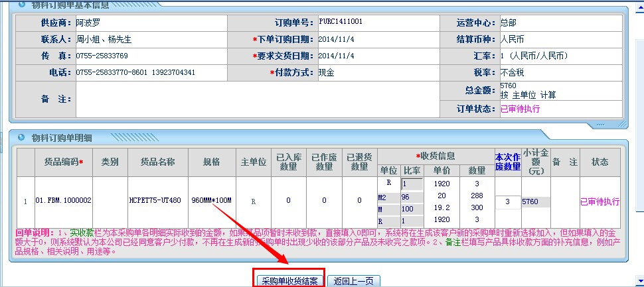Click the first row 比率 field
The height and width of the screenshot is (287, 644).
[411, 184]
